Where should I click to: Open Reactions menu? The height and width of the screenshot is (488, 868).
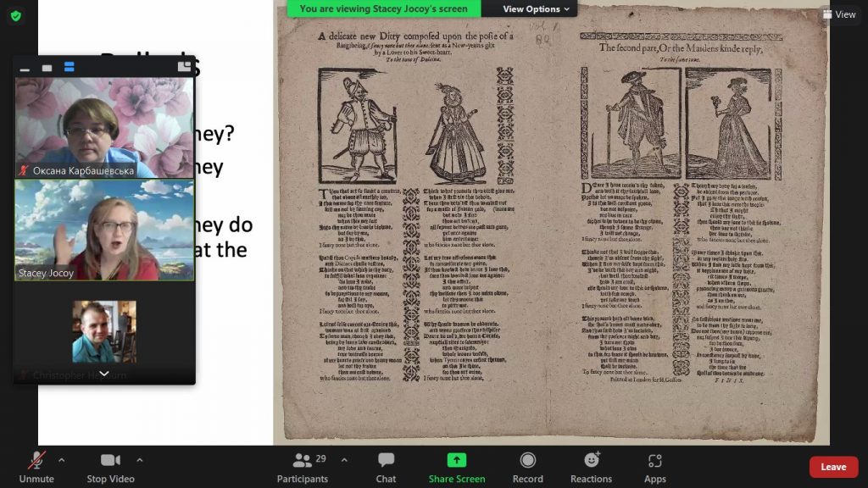click(591, 468)
